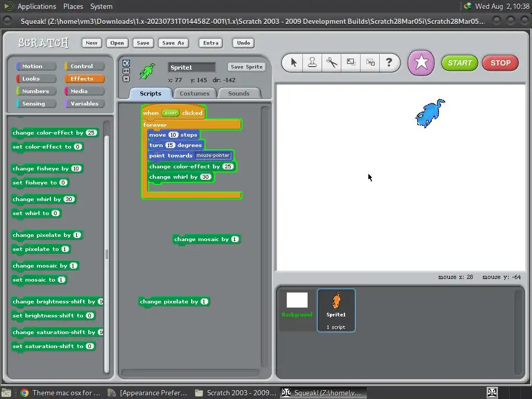The width and height of the screenshot is (532, 399).
Task: Click the palette block set whirl to 0
Action: [x=36, y=214]
